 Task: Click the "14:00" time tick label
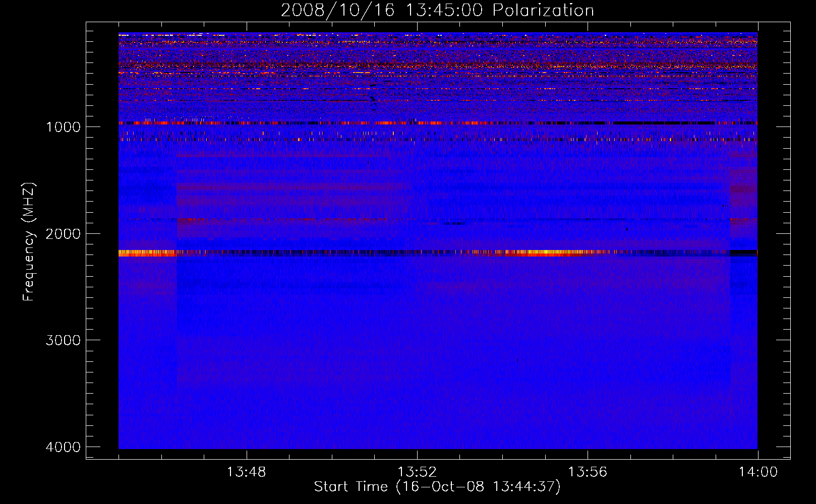pos(758,472)
